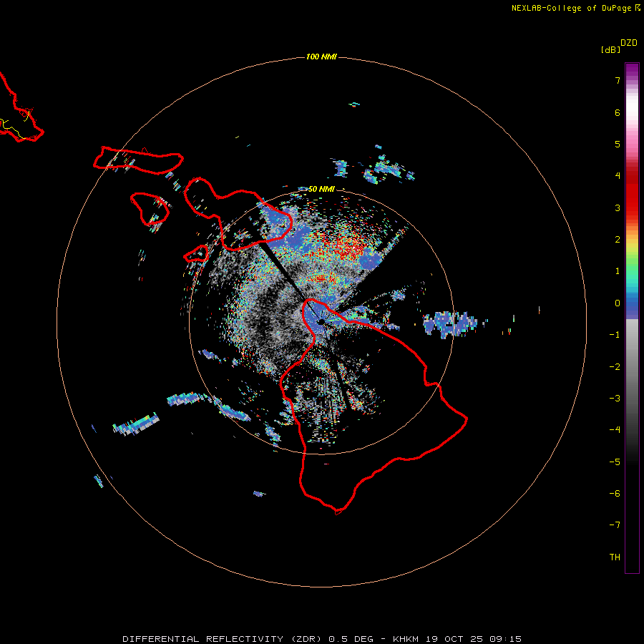Click the 2 value on the color scale
The width and height of the screenshot is (644, 644).
click(x=618, y=240)
